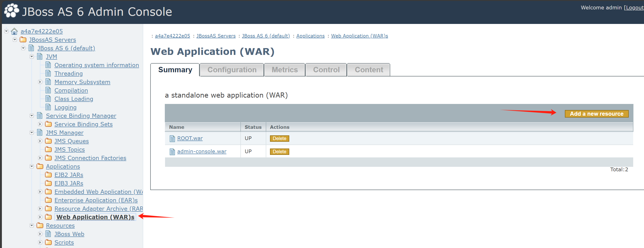Open Enterprise Application (EAR)s in the tree
The height and width of the screenshot is (248, 644).
[x=96, y=200]
